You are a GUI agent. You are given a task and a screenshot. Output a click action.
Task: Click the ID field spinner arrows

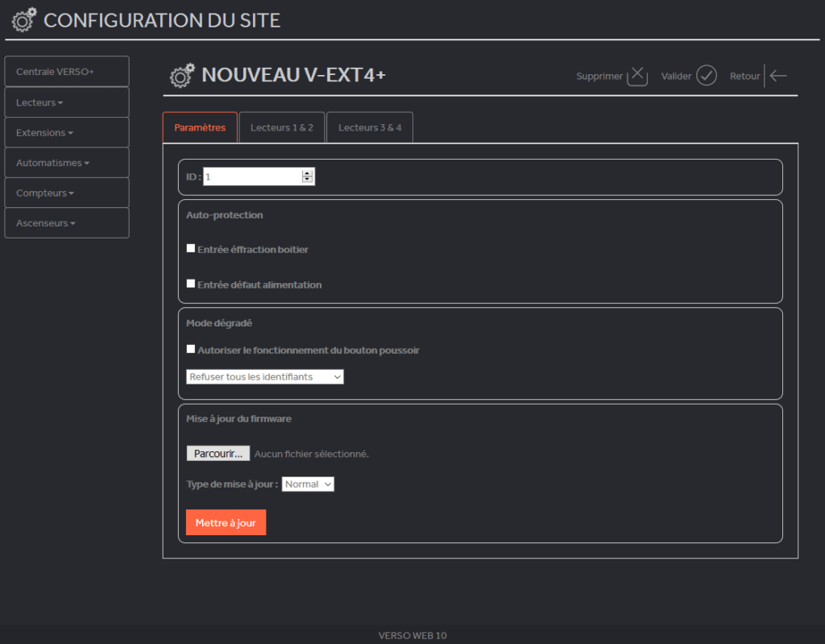(307, 177)
